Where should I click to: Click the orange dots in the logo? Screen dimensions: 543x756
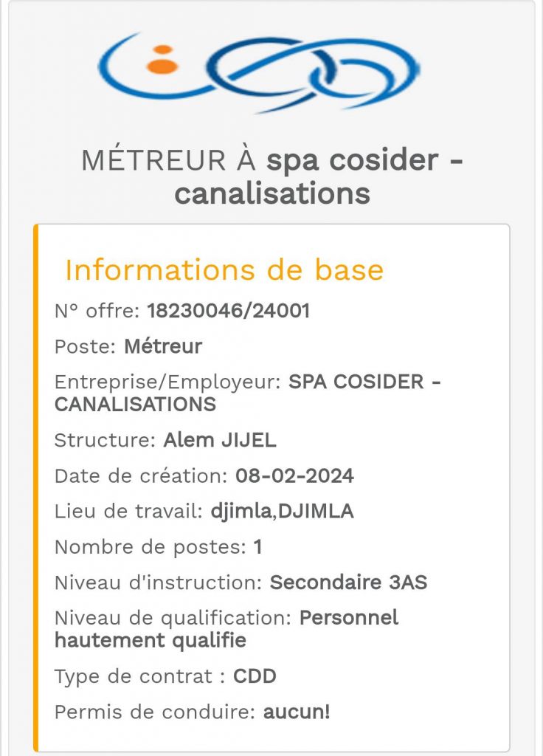(162, 60)
